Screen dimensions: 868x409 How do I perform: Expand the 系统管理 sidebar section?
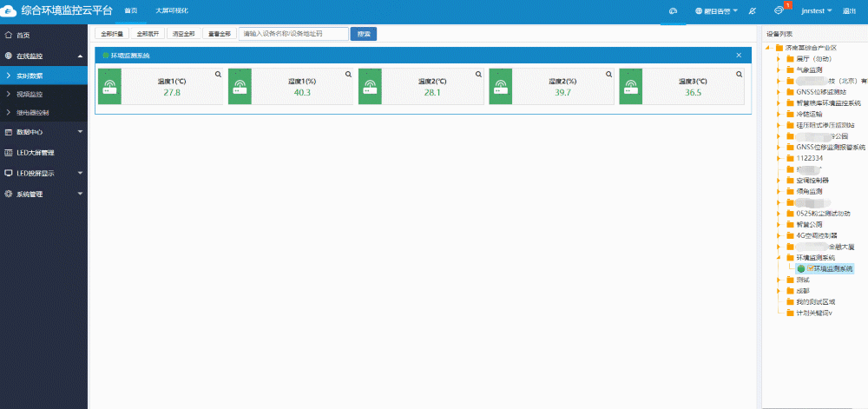click(43, 195)
